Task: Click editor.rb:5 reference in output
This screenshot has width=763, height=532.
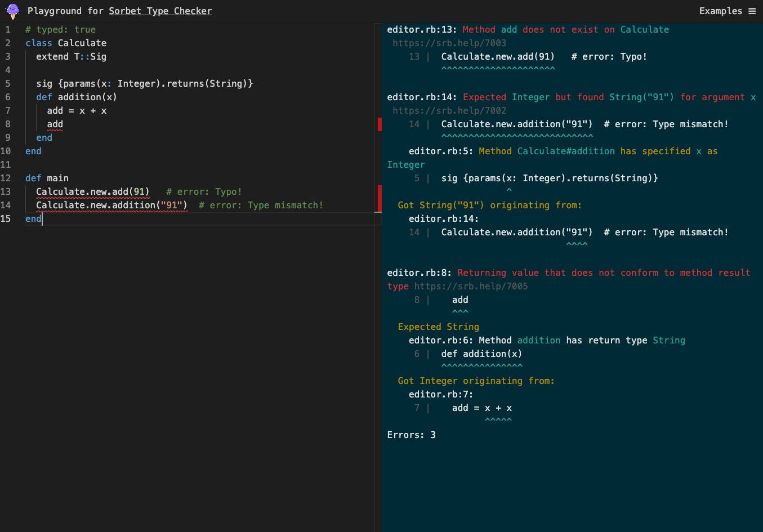Action: pyautogui.click(x=441, y=151)
